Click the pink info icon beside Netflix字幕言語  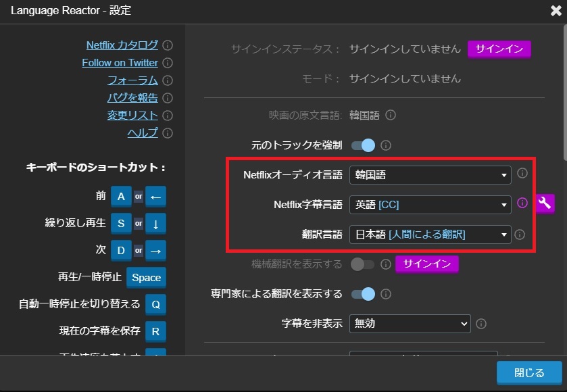click(521, 204)
